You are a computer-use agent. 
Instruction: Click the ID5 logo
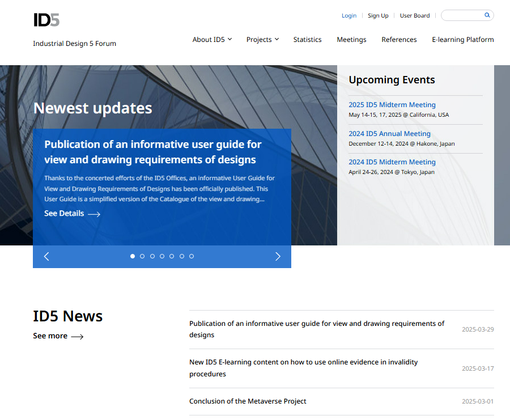click(x=46, y=20)
